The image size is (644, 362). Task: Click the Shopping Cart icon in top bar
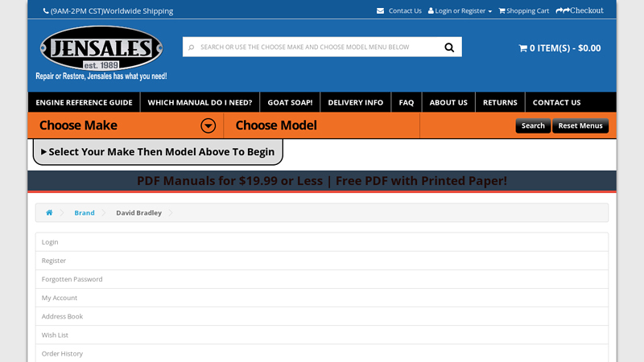click(x=502, y=11)
